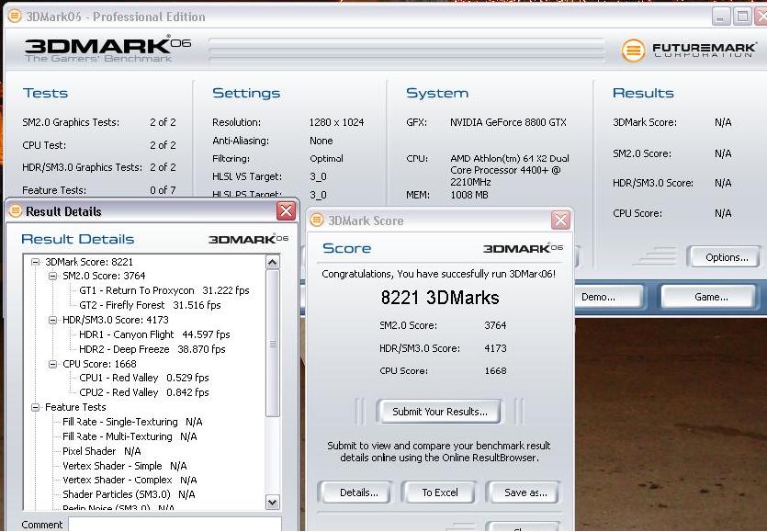
Task: Click the Filtering value "Optimal"
Action: click(326, 159)
